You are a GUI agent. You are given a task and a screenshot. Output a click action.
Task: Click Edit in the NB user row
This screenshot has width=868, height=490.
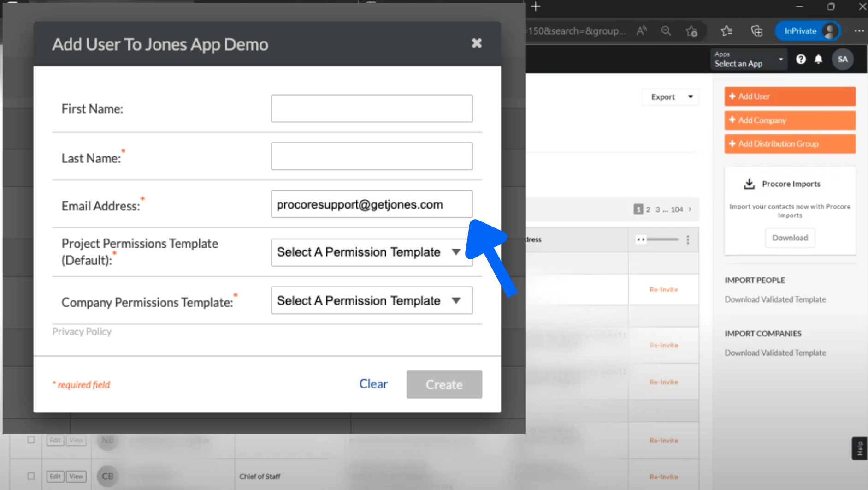[55, 440]
